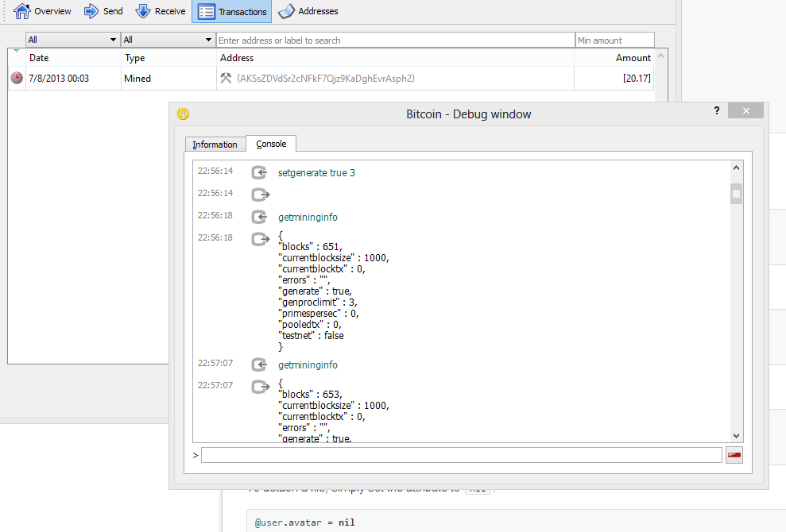786x532 pixels.
Task: Click the coin icon in the Debug window title bar
Action: [x=183, y=114]
